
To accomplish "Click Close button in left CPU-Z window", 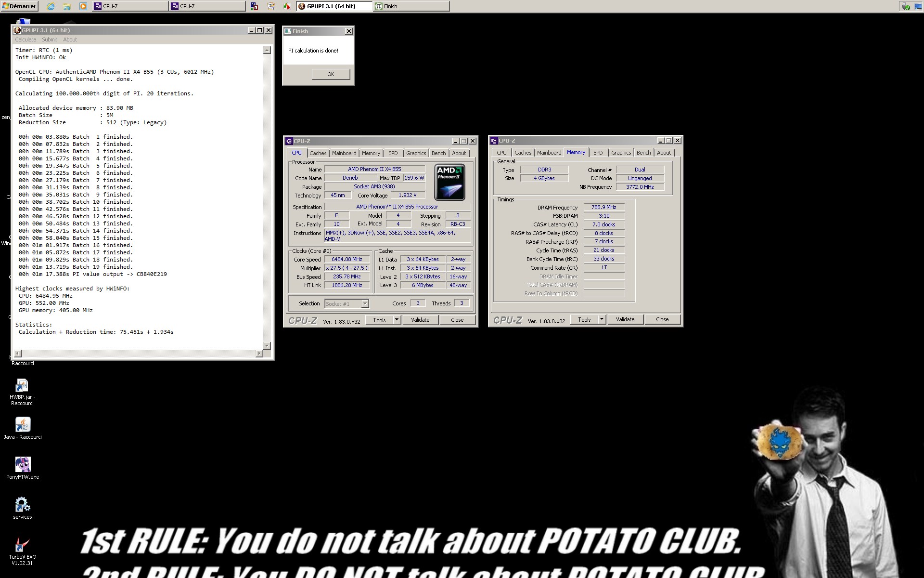I will (x=458, y=320).
